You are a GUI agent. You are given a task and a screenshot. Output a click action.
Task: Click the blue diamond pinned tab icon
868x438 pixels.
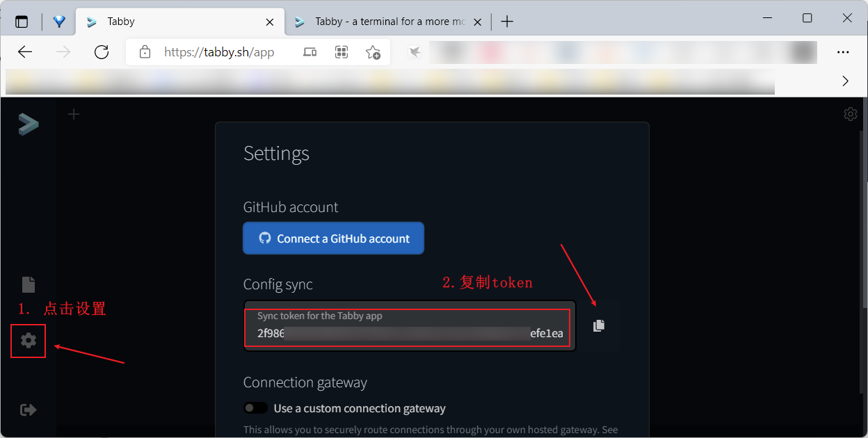coord(59,22)
